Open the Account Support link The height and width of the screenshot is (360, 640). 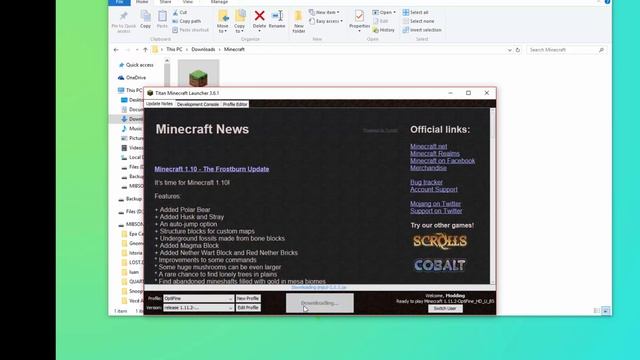click(433, 189)
